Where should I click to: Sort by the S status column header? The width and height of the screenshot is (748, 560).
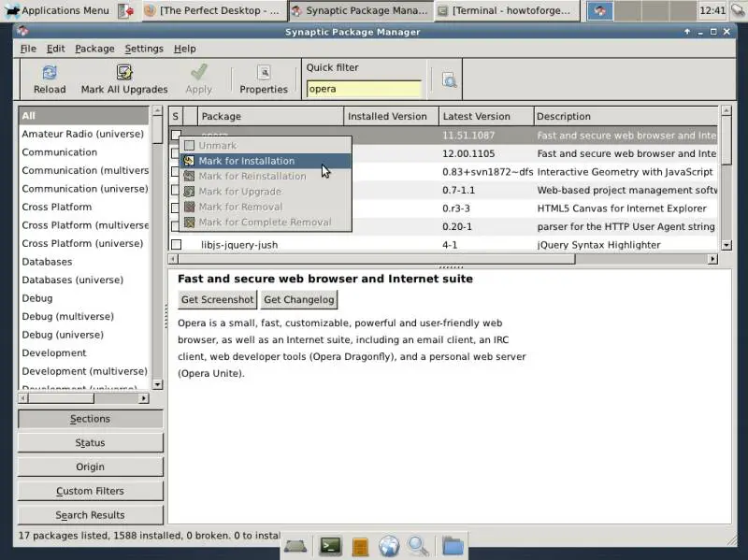[176, 116]
